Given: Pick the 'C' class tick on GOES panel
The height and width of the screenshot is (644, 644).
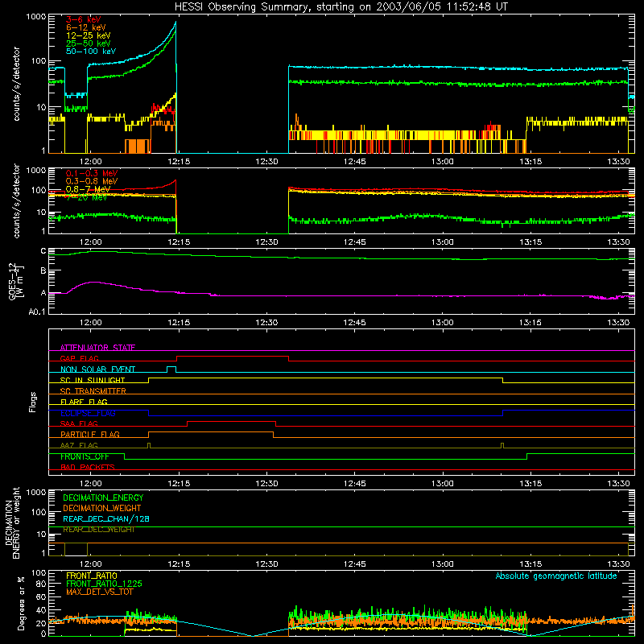Looking at the screenshot, I should 43,251.
